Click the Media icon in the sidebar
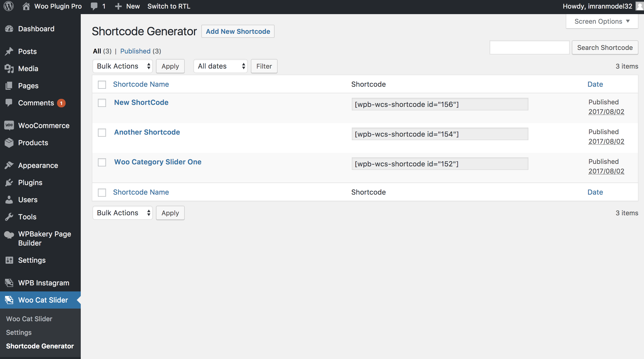Image resolution: width=644 pixels, height=359 pixels. pos(9,69)
